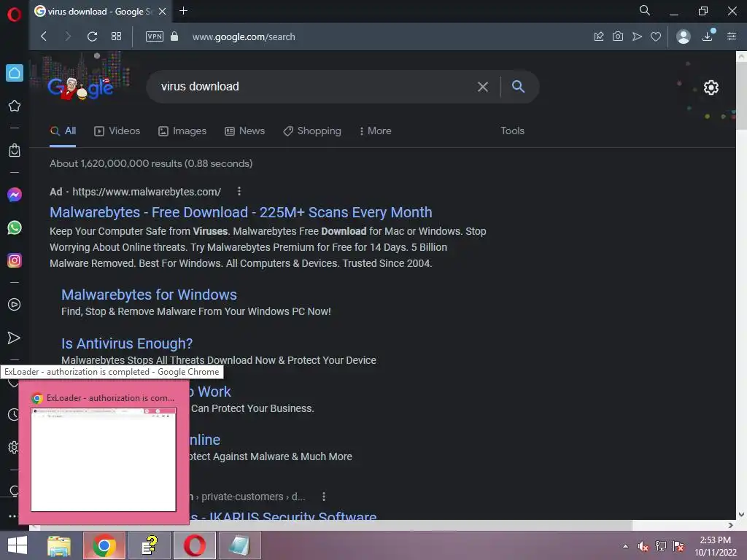The image size is (747, 560).
Task: Open Is Antivirus Enough? link
Action: (127, 343)
